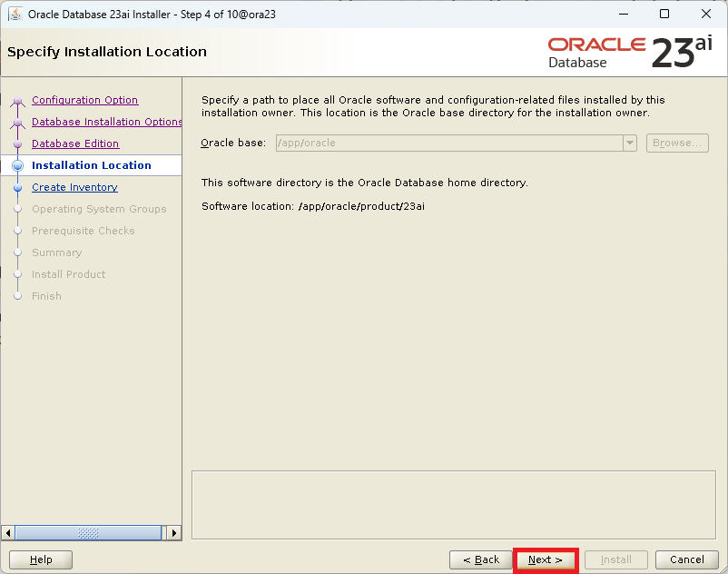This screenshot has width=728, height=574.
Task: Go Back to previous step
Action: pos(480,559)
